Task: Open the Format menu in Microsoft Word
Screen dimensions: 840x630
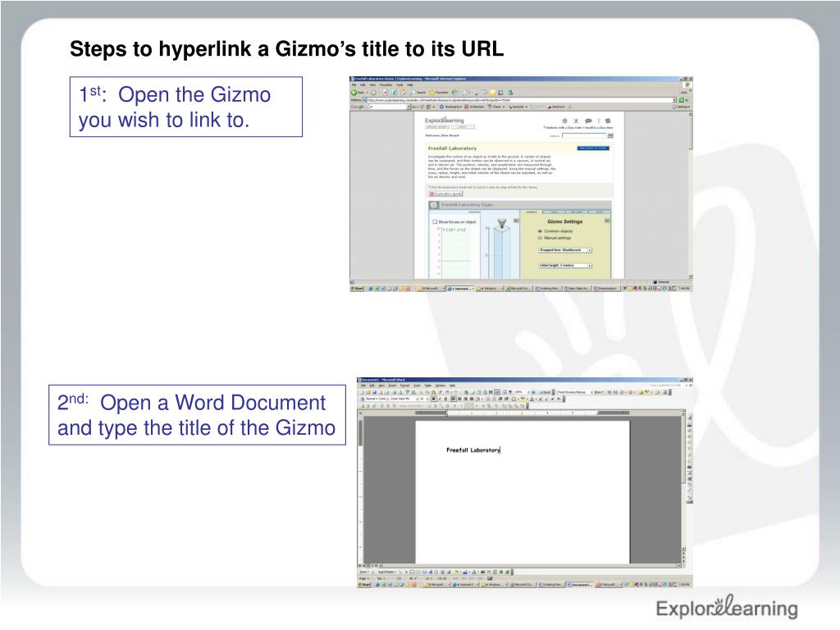Action: [x=405, y=386]
